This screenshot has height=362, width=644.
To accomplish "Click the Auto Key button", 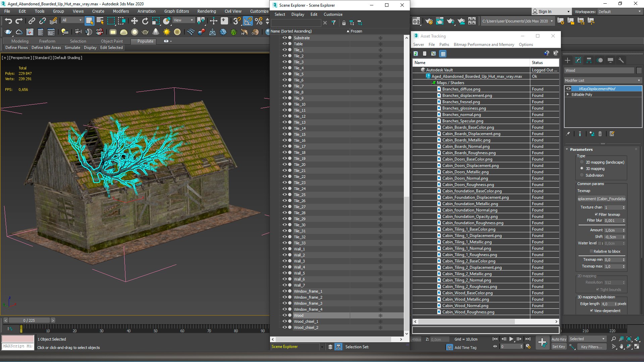I will click(559, 339).
